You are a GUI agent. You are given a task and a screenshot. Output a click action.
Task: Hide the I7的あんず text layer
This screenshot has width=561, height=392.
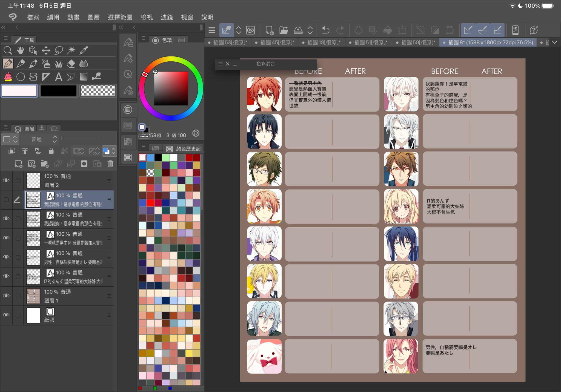click(6, 276)
